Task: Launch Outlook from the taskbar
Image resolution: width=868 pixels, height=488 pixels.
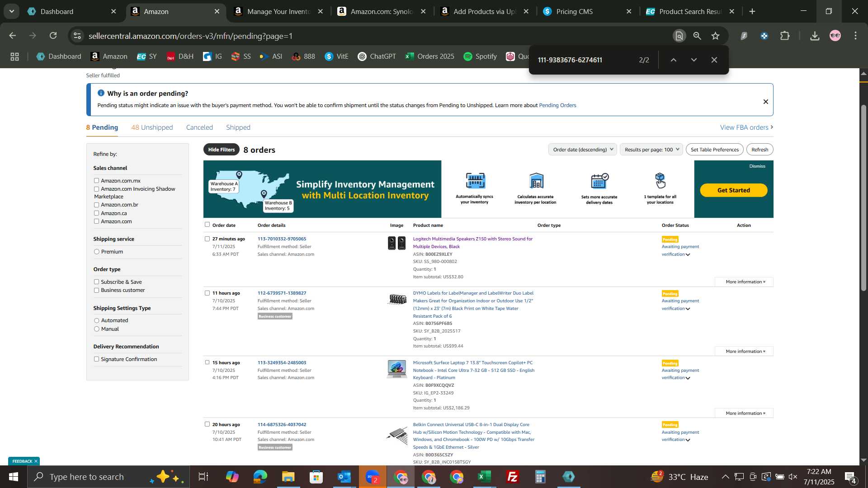Action: (344, 477)
